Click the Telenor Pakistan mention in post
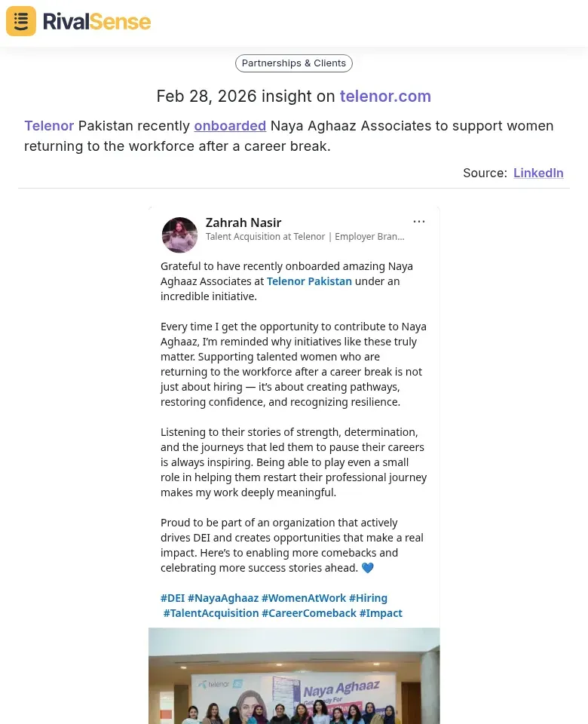 (309, 281)
